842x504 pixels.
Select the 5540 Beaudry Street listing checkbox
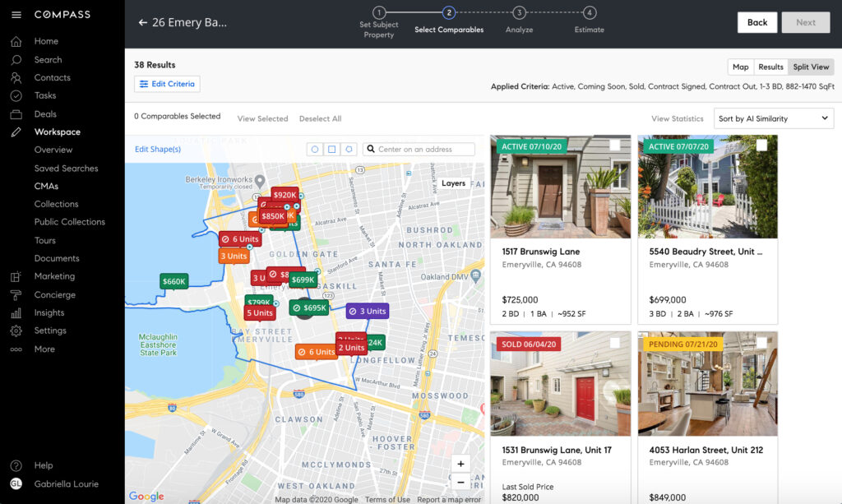pos(764,145)
